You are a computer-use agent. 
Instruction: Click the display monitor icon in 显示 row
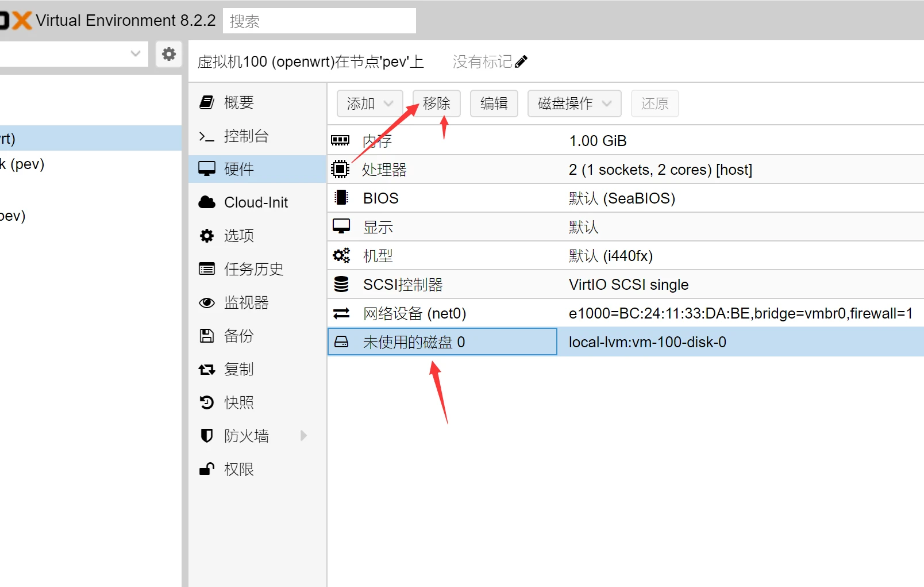pos(341,227)
